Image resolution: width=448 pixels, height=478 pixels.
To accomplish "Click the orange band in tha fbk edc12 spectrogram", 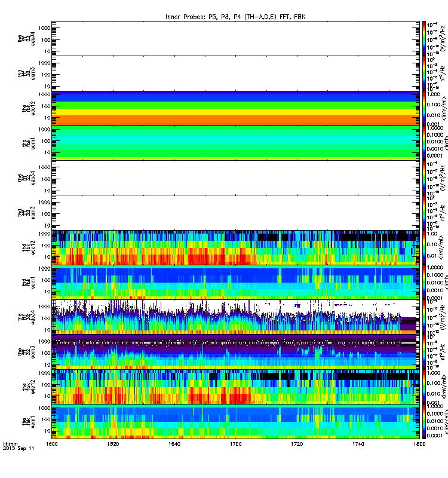I will 235,120.
